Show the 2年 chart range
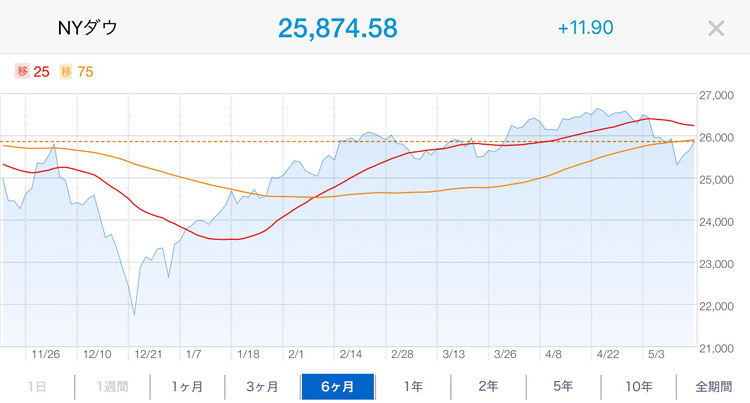The width and height of the screenshot is (750, 403). coord(488,386)
